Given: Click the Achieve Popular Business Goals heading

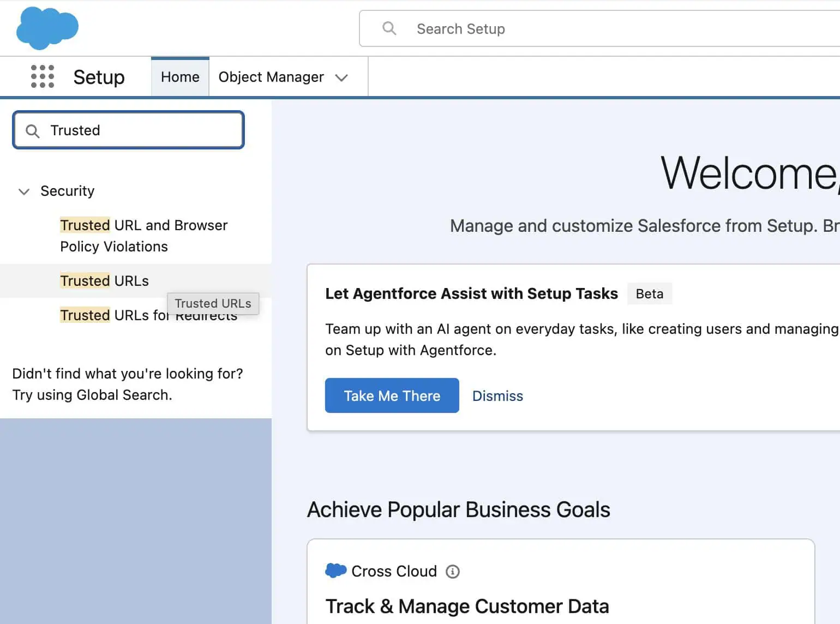Looking at the screenshot, I should pyautogui.click(x=459, y=509).
